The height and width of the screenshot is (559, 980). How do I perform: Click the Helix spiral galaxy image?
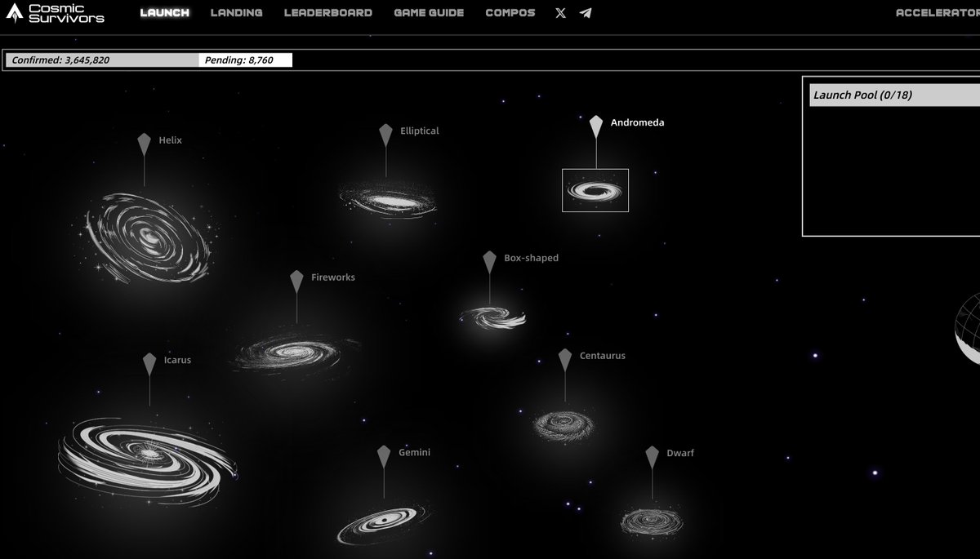tap(149, 237)
